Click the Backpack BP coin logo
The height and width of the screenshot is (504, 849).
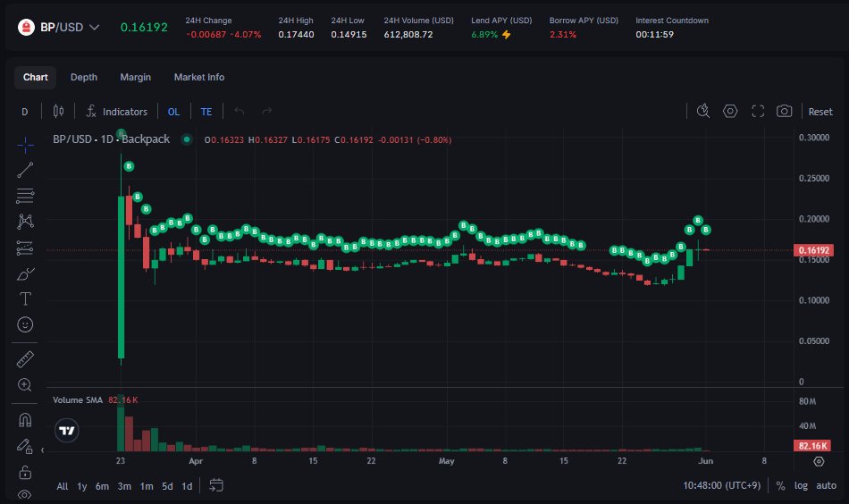pos(26,27)
